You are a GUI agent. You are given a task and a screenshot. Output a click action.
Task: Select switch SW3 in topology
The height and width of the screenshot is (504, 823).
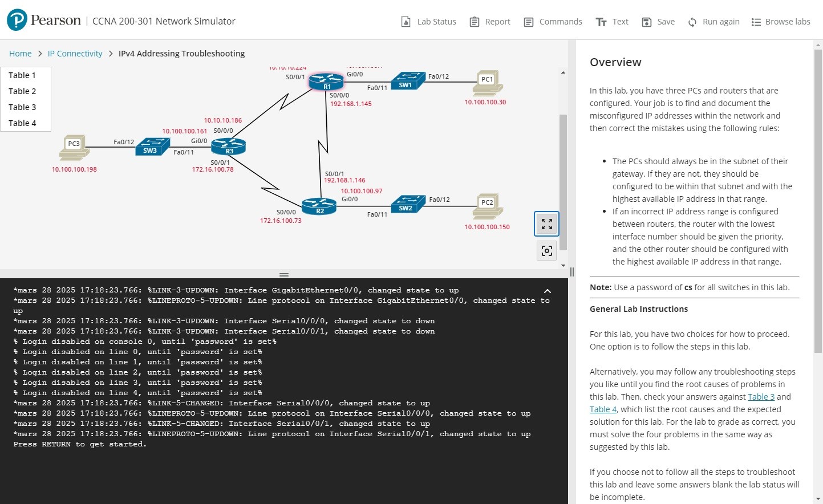[153, 146]
